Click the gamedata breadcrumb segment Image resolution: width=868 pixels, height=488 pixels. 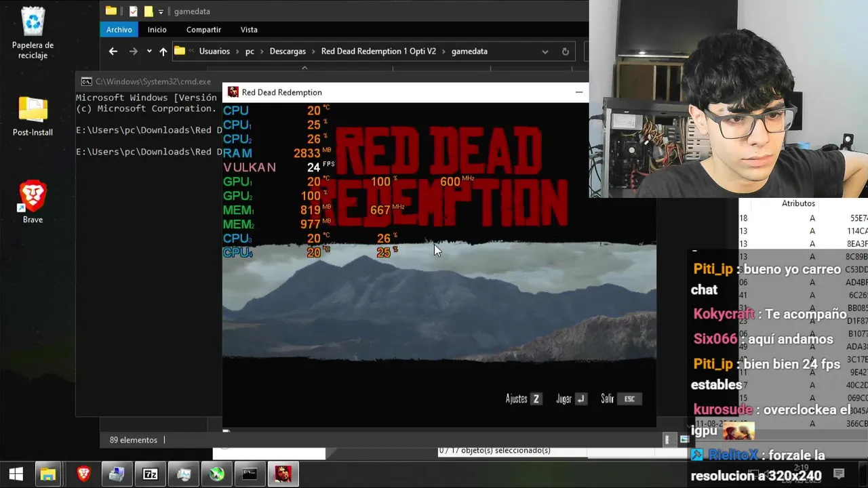[x=469, y=52]
